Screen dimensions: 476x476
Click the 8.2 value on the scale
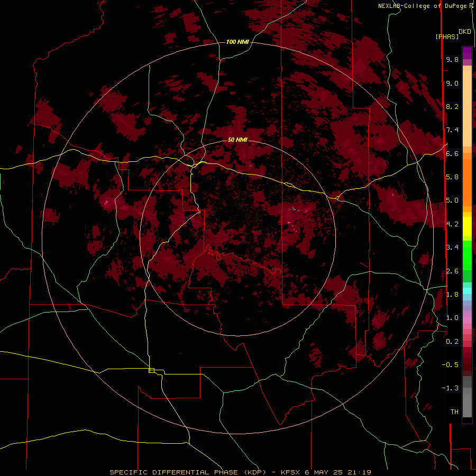tap(452, 106)
